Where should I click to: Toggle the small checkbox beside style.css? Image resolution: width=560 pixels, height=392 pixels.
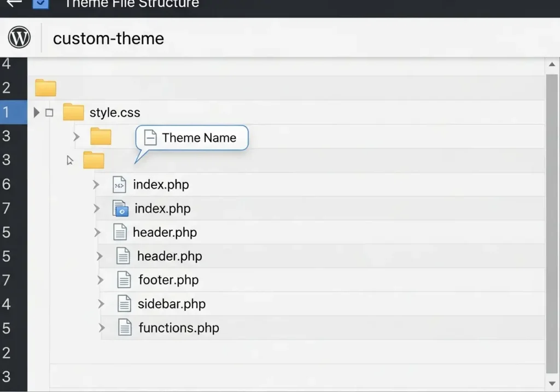[49, 113]
